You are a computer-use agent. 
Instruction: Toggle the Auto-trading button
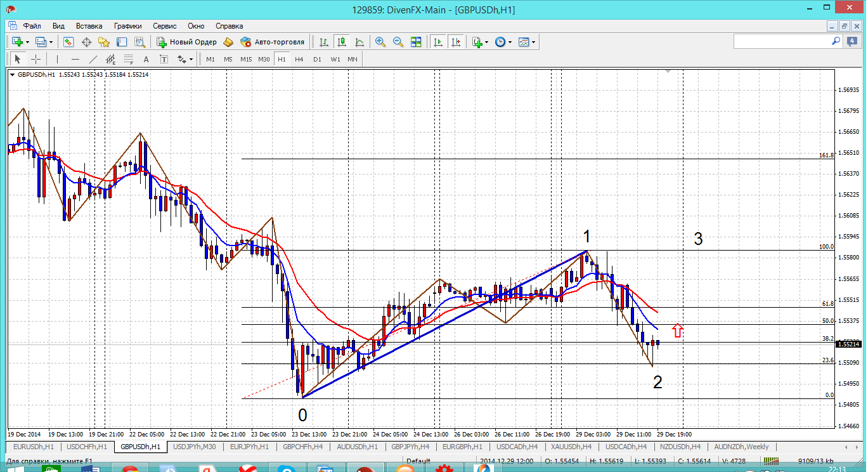[x=272, y=42]
